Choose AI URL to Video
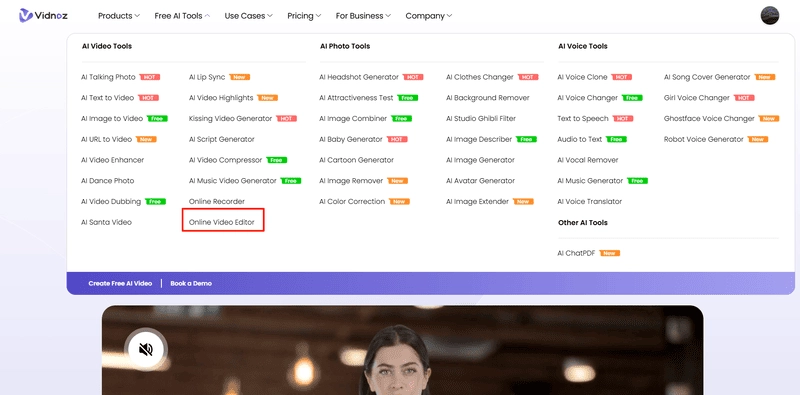Image resolution: width=800 pixels, height=395 pixels. pos(106,139)
